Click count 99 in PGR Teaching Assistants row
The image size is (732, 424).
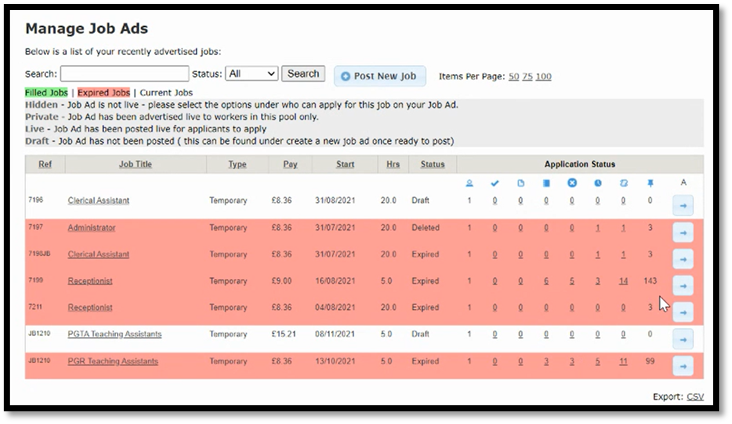coord(650,361)
